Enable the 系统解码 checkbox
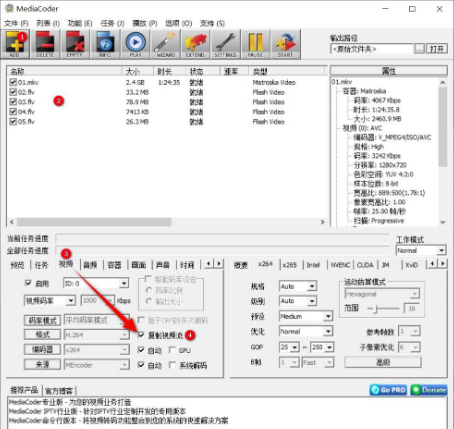Image resolution: width=454 pixels, height=429 pixels. coord(172,365)
